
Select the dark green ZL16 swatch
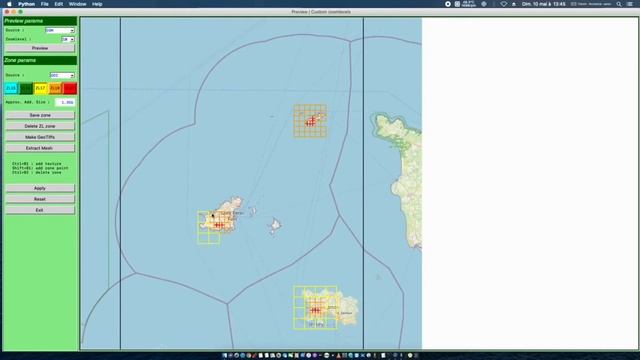(x=26, y=88)
